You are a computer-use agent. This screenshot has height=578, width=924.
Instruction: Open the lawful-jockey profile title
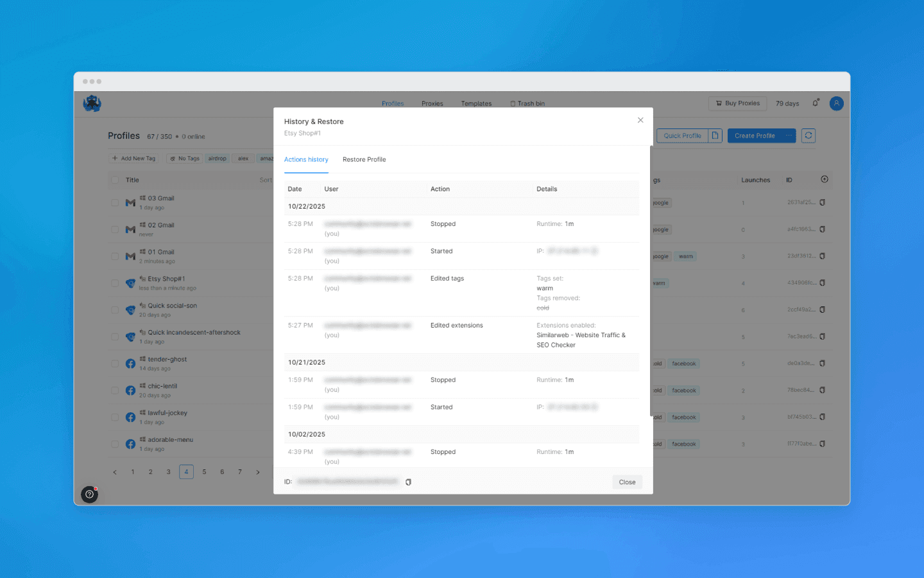167,413
